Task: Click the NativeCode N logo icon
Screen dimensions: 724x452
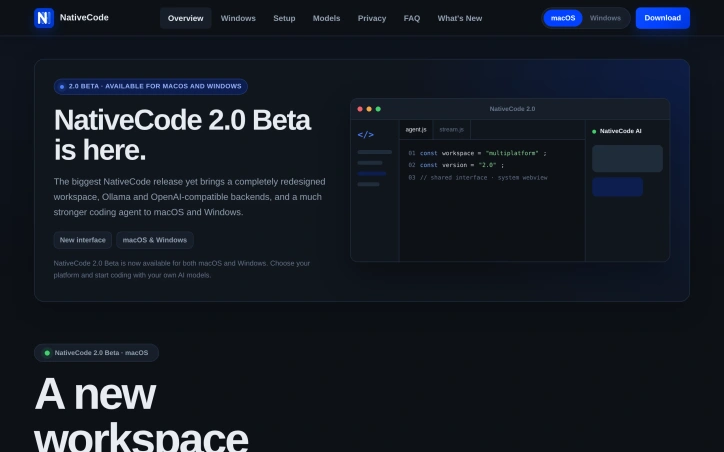Action: tap(44, 18)
